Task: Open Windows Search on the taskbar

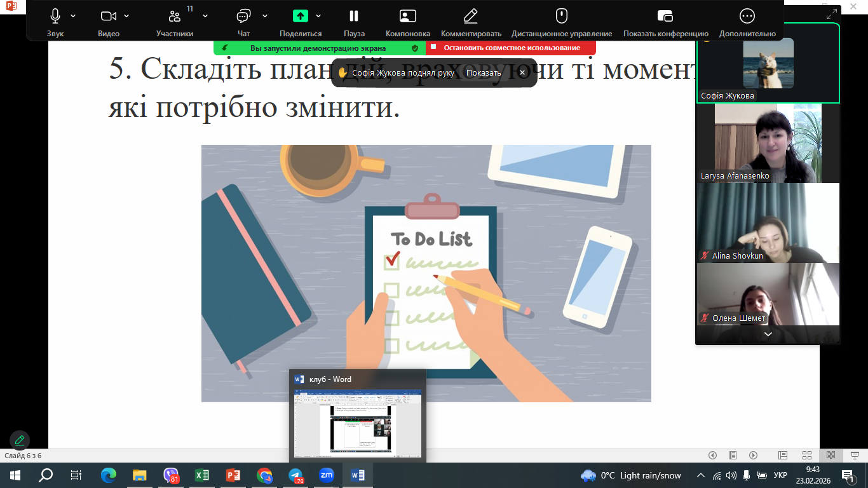Action: click(46, 475)
